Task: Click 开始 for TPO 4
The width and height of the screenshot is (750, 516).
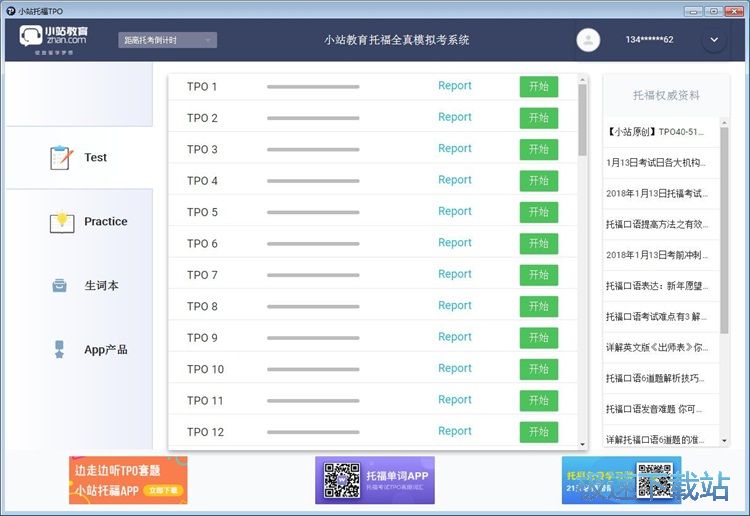Action: tap(539, 181)
